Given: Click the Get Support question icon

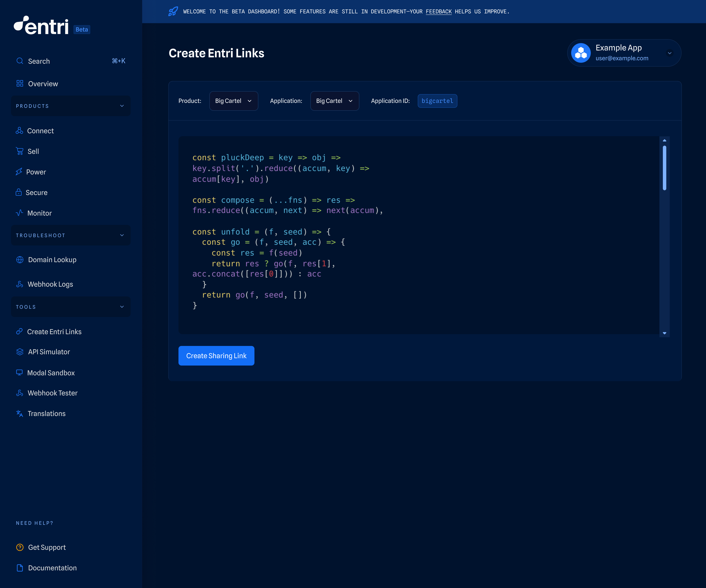Looking at the screenshot, I should (20, 547).
